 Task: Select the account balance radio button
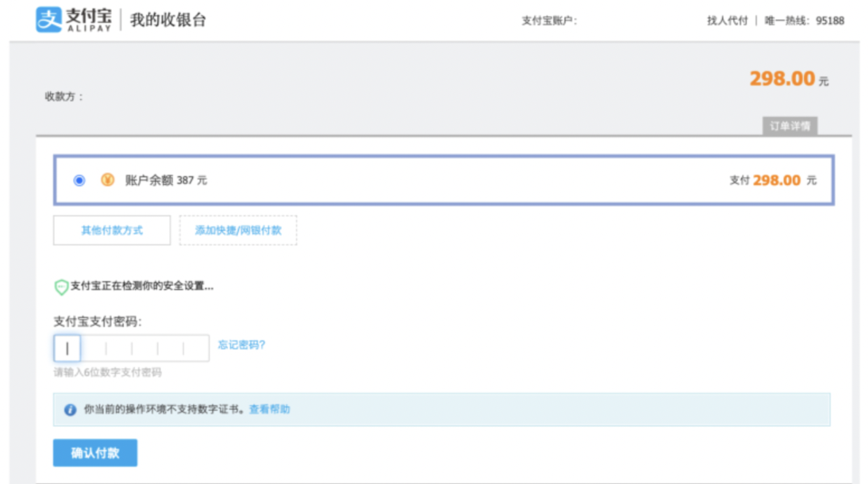[79, 181]
